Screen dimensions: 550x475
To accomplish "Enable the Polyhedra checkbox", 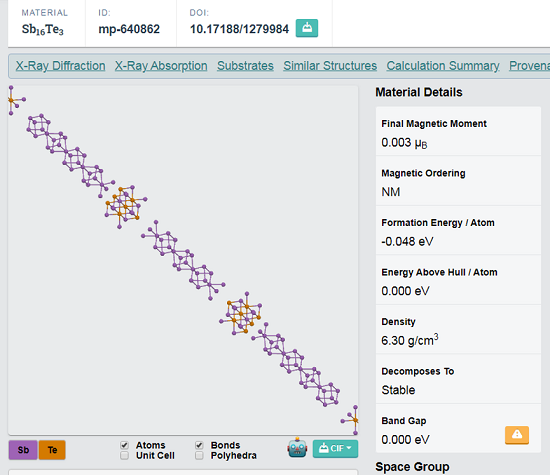I will click(199, 455).
